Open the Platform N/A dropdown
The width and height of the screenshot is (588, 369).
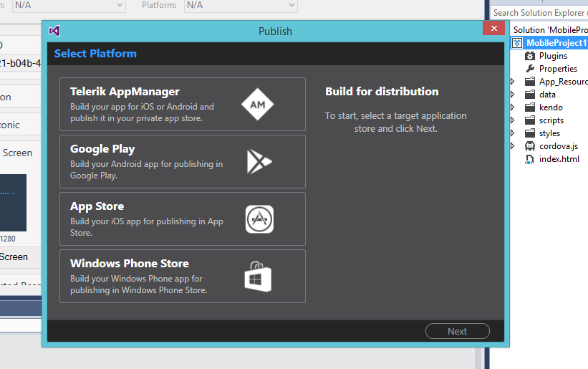pos(241,6)
